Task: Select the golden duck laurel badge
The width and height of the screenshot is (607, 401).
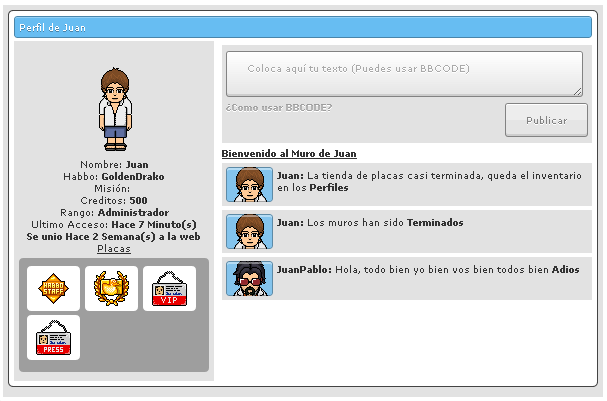Action: (111, 288)
